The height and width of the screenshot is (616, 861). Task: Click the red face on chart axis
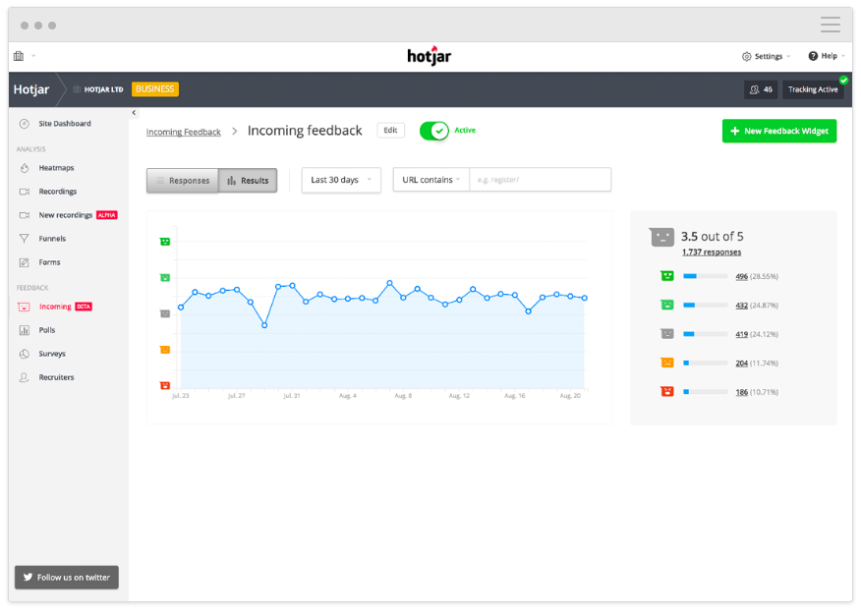tap(165, 386)
